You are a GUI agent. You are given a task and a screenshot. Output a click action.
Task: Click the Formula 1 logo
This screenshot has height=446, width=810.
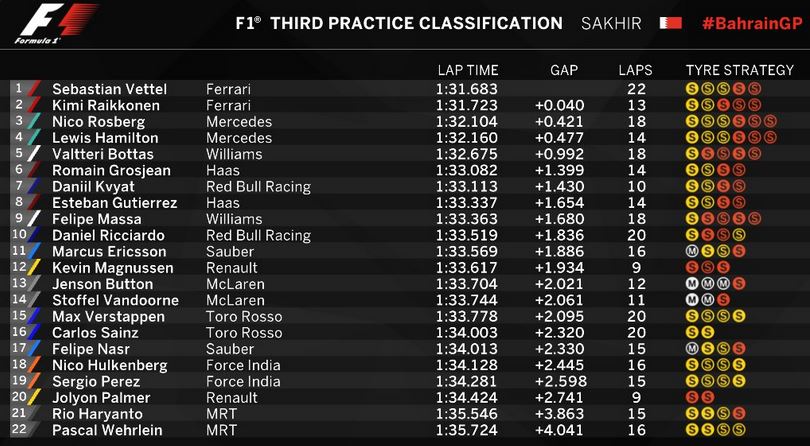56,24
